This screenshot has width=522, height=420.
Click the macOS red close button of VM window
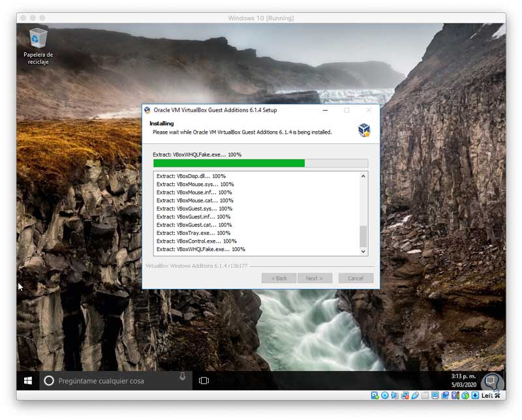tap(23, 18)
